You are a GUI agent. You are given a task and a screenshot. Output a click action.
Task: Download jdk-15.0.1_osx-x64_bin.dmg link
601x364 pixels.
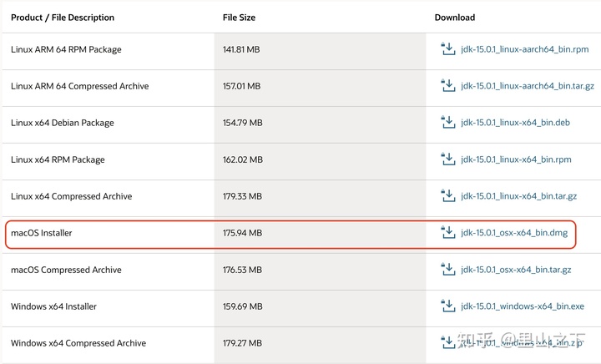pyautogui.click(x=514, y=233)
